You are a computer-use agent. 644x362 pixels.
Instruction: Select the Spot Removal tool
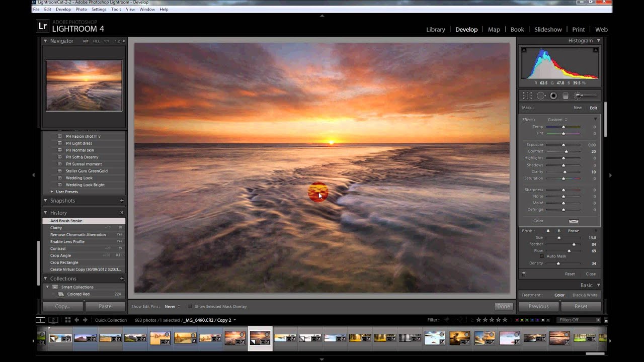[541, 96]
